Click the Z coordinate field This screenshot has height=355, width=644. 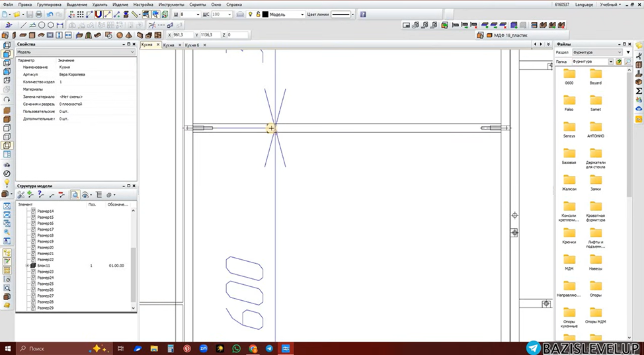coord(237,35)
